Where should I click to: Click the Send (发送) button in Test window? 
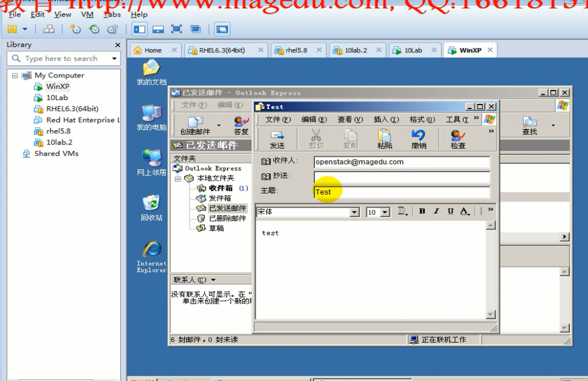point(277,139)
